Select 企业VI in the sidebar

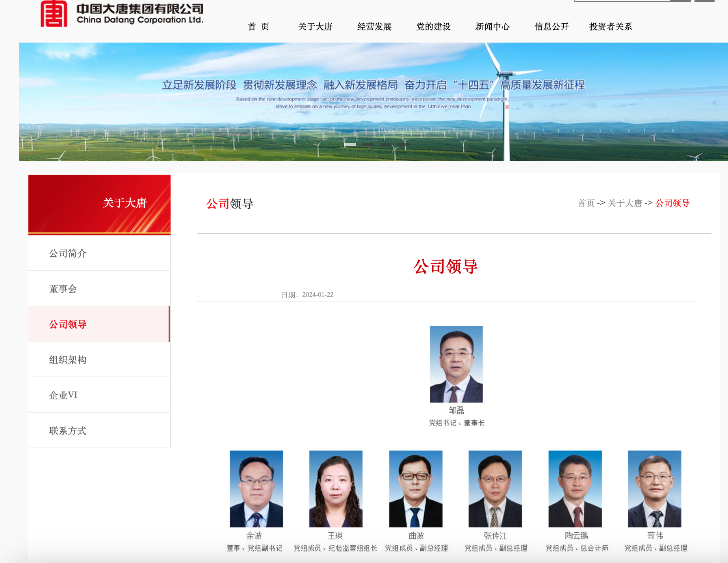click(x=63, y=395)
